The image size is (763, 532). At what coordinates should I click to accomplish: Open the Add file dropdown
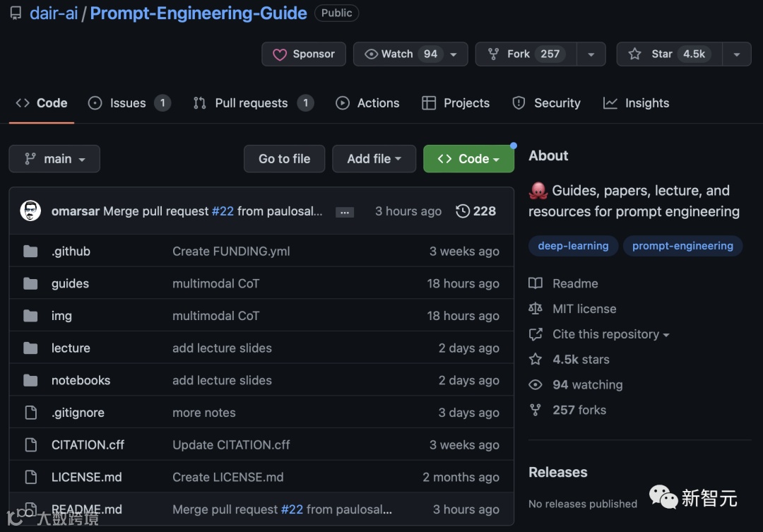click(x=374, y=159)
